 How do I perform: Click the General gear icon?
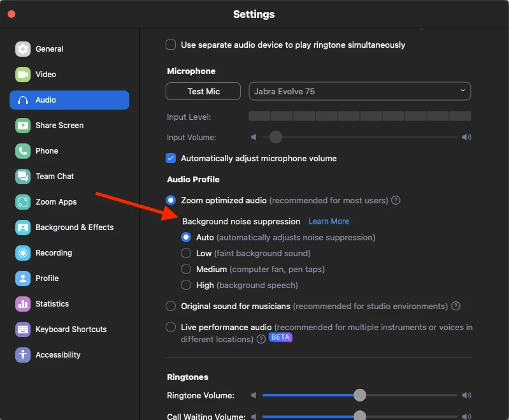pyautogui.click(x=23, y=49)
